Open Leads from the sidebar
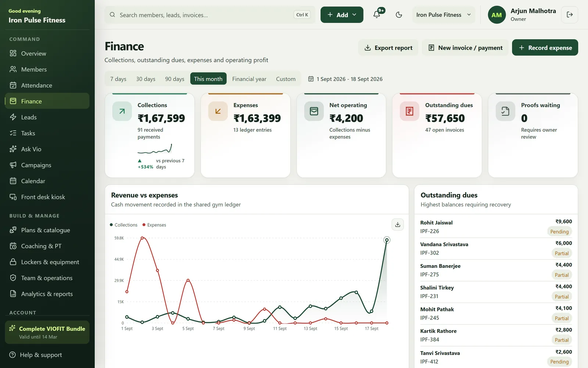This screenshot has width=588, height=368. coord(47,117)
